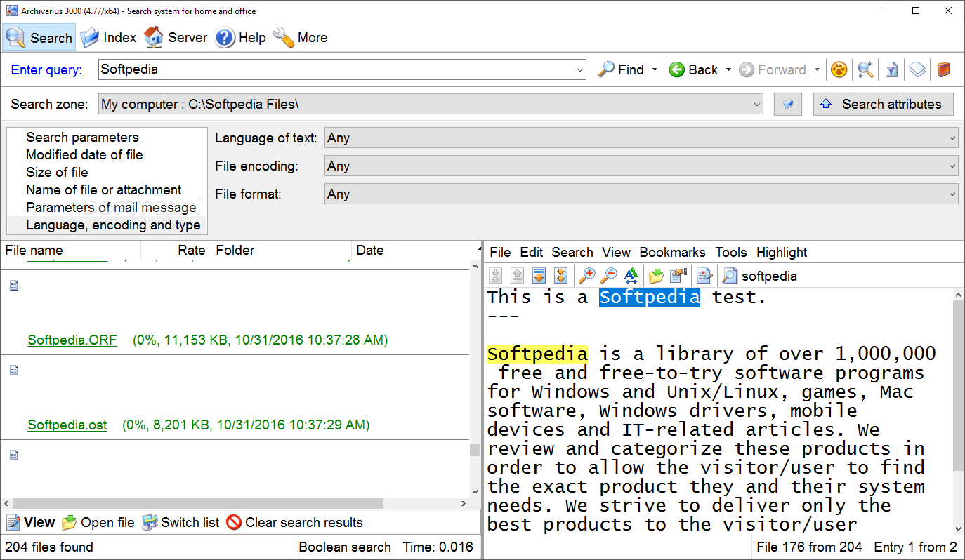Open the Softpedia.ost result link
Image resolution: width=965 pixels, height=560 pixels.
[x=67, y=425]
